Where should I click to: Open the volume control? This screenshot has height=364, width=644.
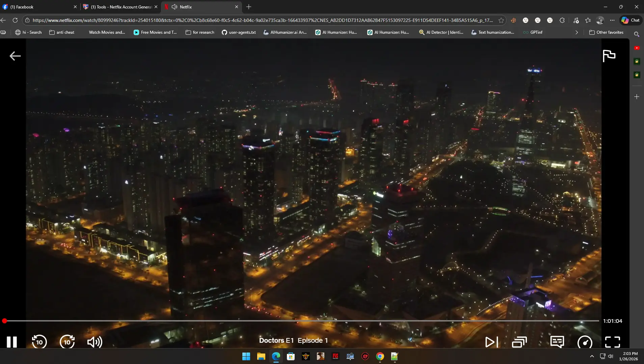pos(95,342)
